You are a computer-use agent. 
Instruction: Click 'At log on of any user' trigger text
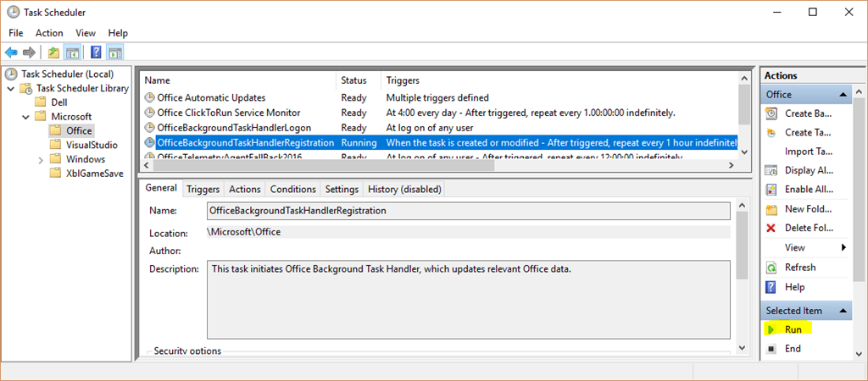[430, 128]
